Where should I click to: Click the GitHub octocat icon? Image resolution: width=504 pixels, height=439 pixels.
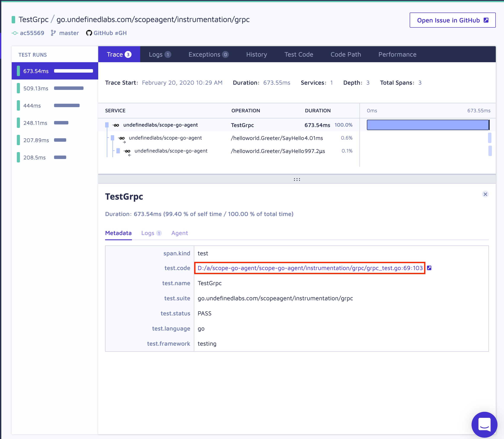(89, 33)
